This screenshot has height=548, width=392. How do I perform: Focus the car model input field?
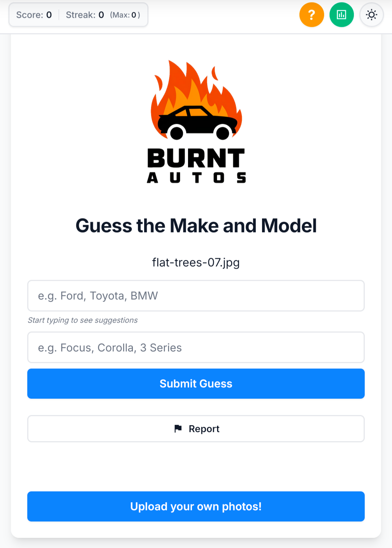click(196, 347)
